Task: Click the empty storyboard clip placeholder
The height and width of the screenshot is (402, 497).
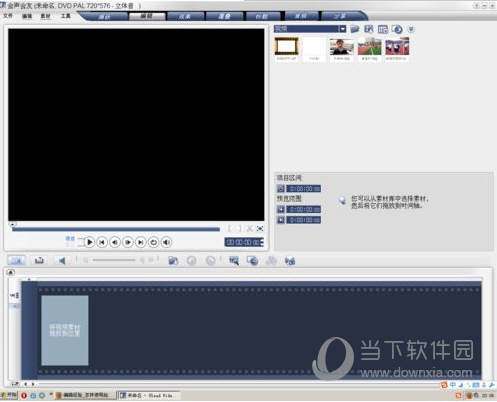Action: click(x=65, y=330)
